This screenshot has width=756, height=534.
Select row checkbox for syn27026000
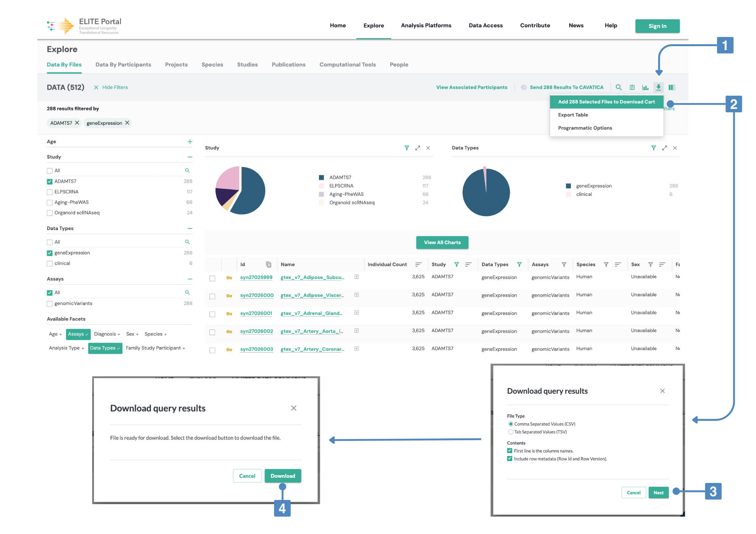(x=212, y=296)
